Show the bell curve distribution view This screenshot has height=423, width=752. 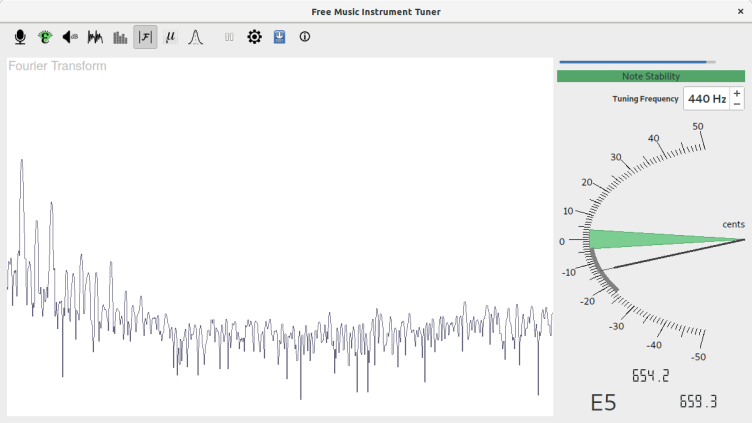(x=196, y=37)
